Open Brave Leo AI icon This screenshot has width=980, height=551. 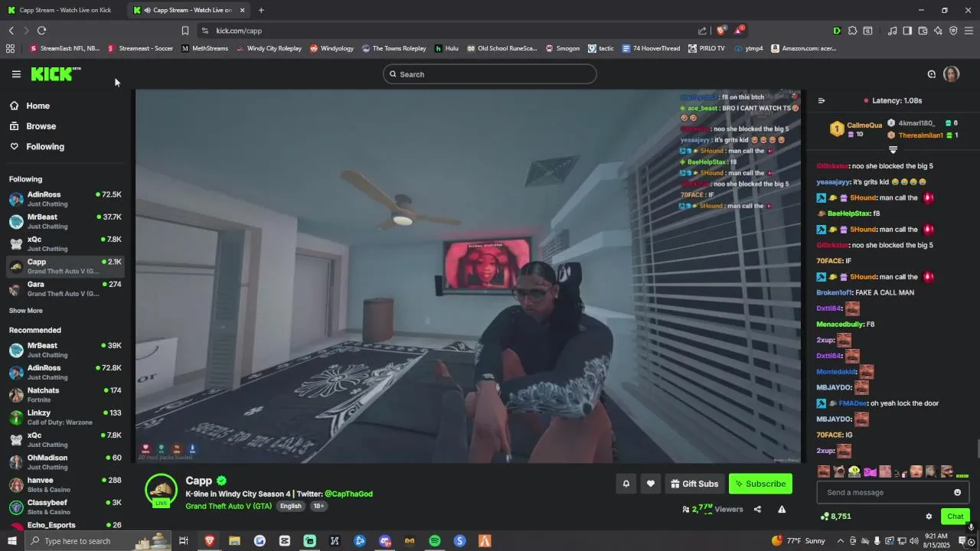tap(938, 31)
